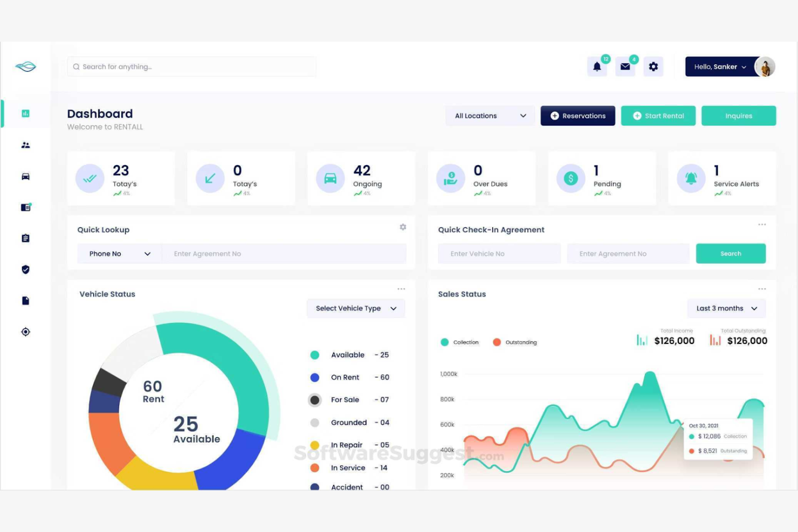Expand the Select Vehicle Type dropdown
Viewport: 798px width, 532px height.
click(x=355, y=308)
